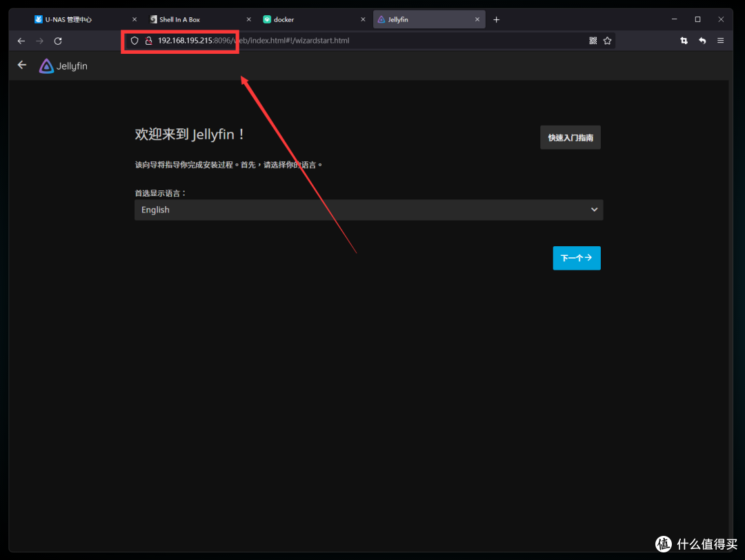
Task: Open the 快速入门指南 quick start guide
Action: coord(570,137)
